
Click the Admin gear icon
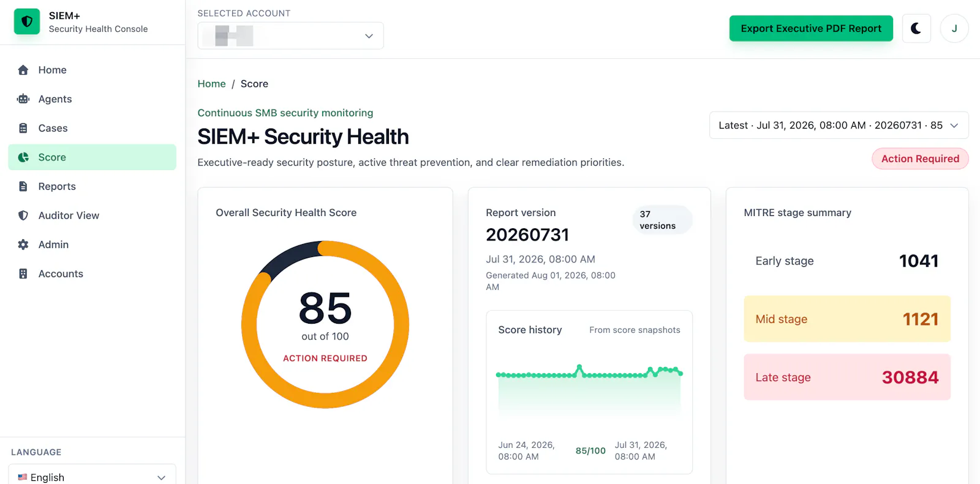23,245
